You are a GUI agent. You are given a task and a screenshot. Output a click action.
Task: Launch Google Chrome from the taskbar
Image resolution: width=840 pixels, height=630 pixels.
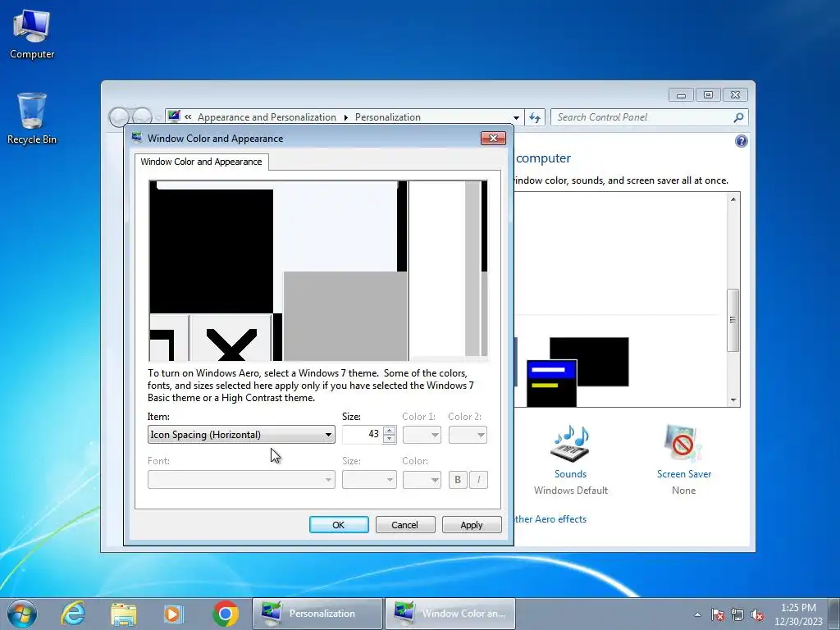tap(226, 614)
